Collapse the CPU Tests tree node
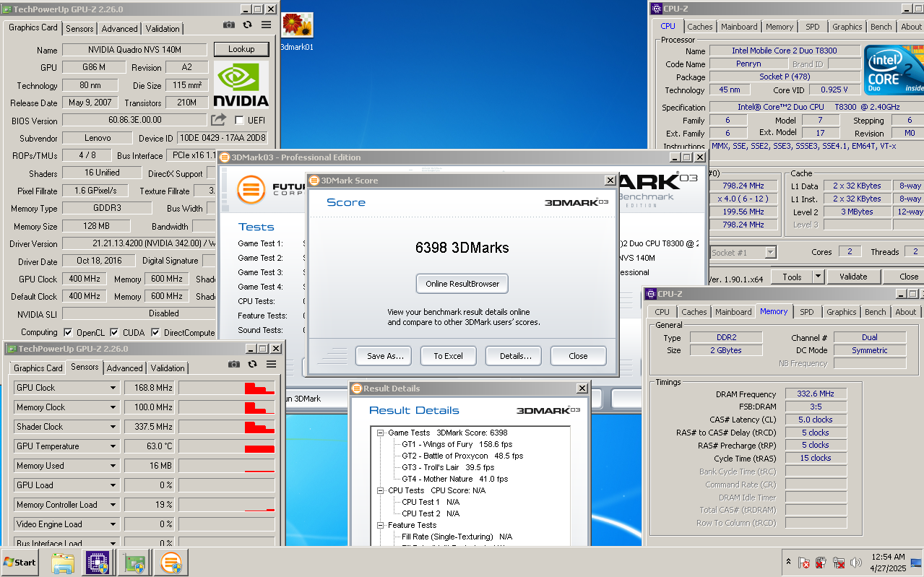The width and height of the screenshot is (924, 577). [x=381, y=490]
